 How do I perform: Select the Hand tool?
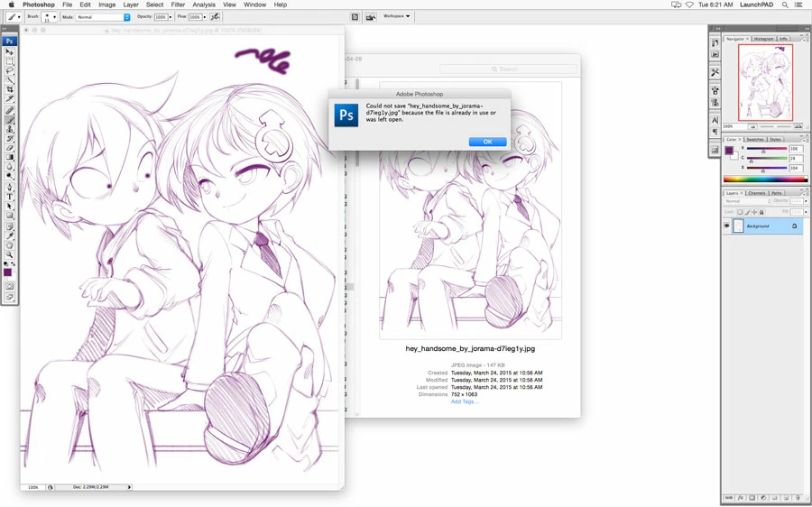coord(9,244)
